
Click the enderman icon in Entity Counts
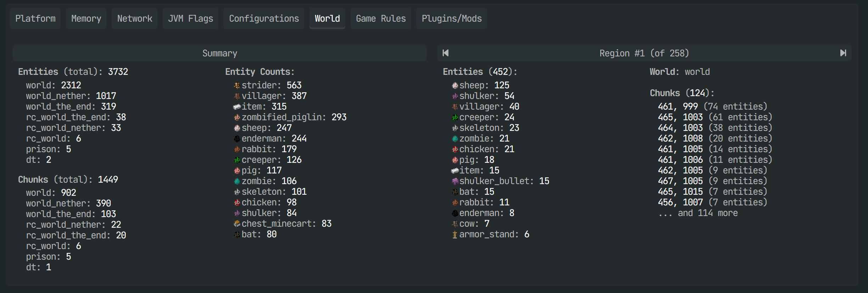237,139
